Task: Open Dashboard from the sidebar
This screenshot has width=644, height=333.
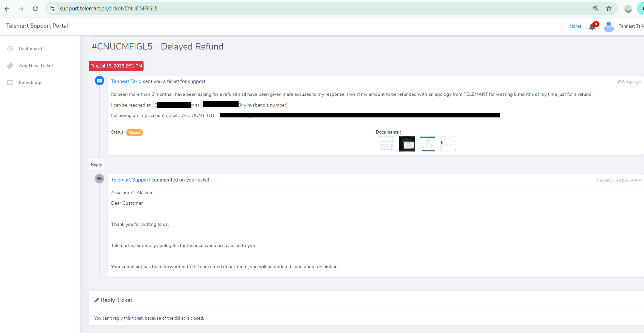Action: pyautogui.click(x=30, y=49)
